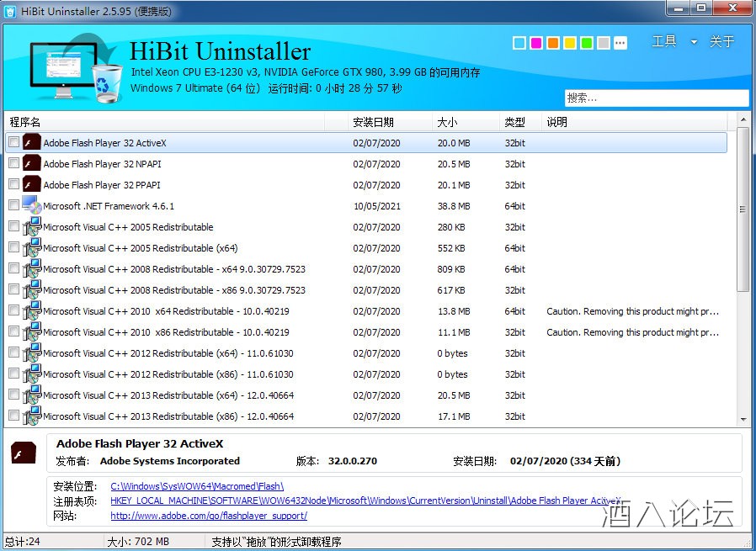Screen dimensions: 756x551
Task: Sort the list by the 大小 column header
Action: pyautogui.click(x=447, y=122)
